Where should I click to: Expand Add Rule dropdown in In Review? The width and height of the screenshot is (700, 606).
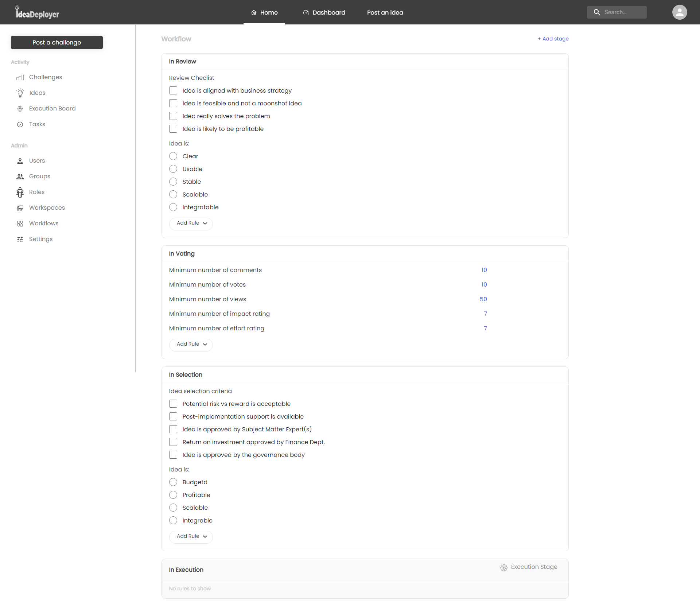(x=191, y=223)
